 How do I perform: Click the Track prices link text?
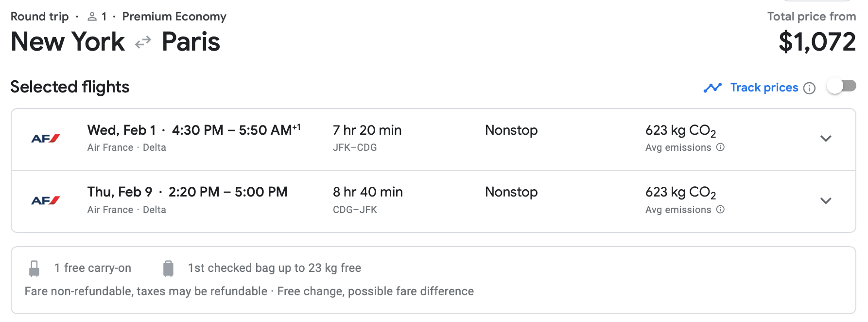(x=764, y=88)
